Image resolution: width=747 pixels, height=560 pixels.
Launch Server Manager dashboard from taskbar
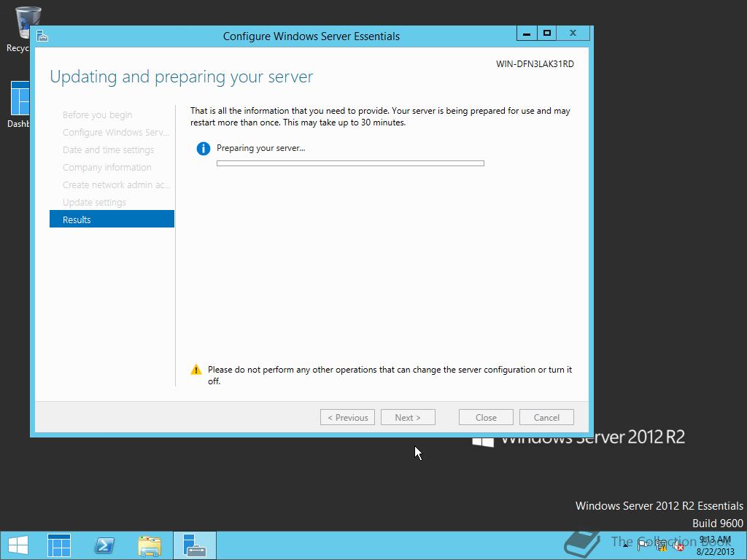(x=59, y=545)
